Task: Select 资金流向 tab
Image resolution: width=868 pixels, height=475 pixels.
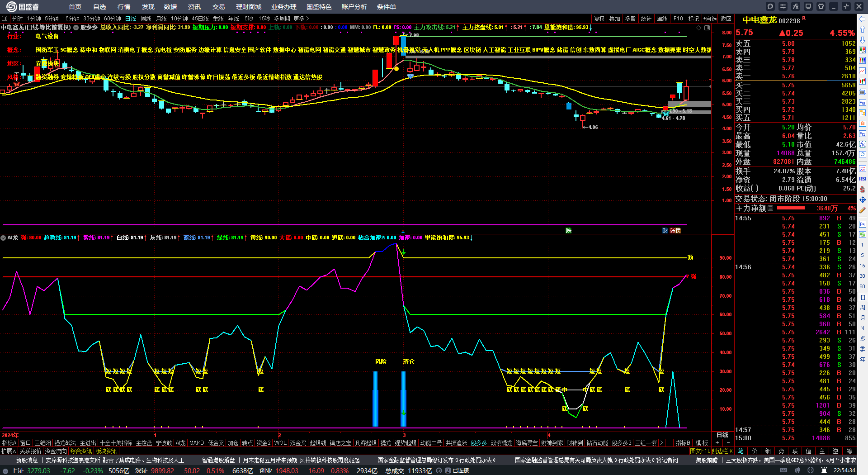Action: pos(56,451)
